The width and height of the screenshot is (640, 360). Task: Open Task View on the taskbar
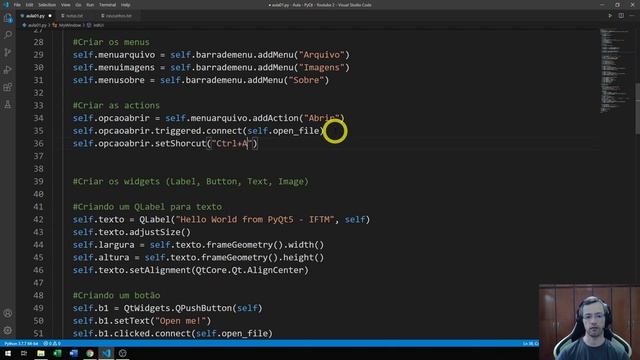coord(24,353)
